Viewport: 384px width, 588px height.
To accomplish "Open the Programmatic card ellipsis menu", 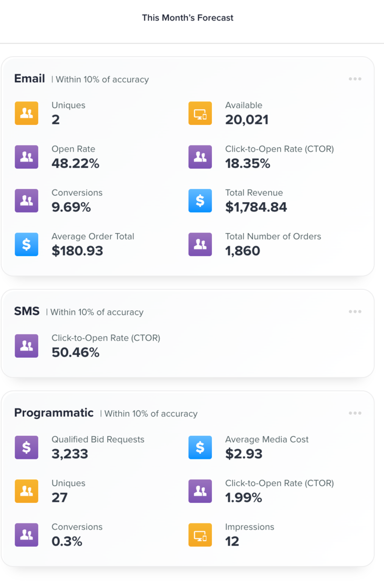I will [x=355, y=413].
